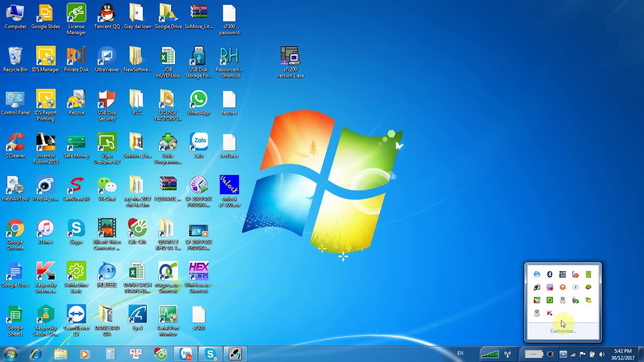Collapse the hidden tray icons arrow
The image size is (644, 362).
point(563,354)
